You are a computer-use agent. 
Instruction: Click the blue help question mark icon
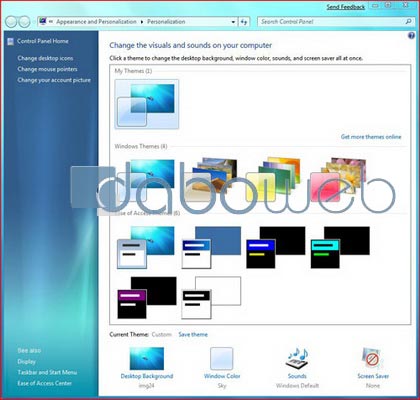click(x=411, y=35)
